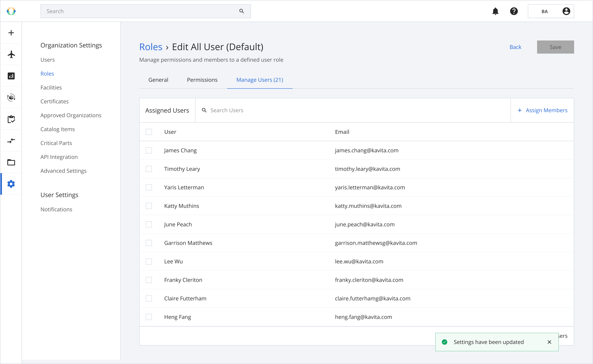This screenshot has height=364, width=593.
Task: Open Catalog Items settings
Action: pyautogui.click(x=57, y=129)
